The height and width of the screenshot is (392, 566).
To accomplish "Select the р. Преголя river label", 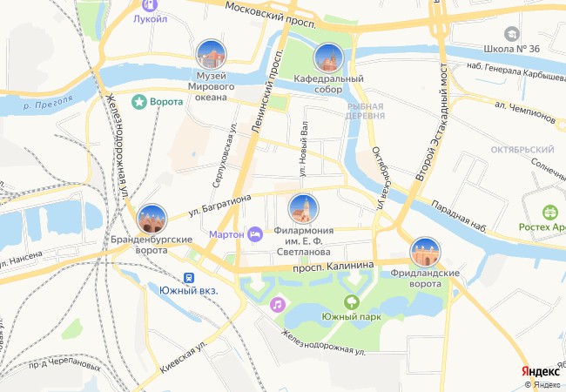I will pyautogui.click(x=48, y=103).
